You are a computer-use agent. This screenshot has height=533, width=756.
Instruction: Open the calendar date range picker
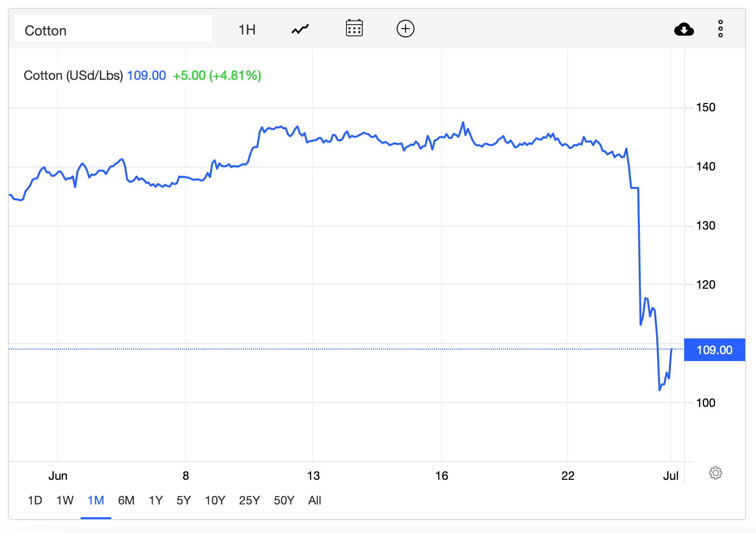click(354, 29)
